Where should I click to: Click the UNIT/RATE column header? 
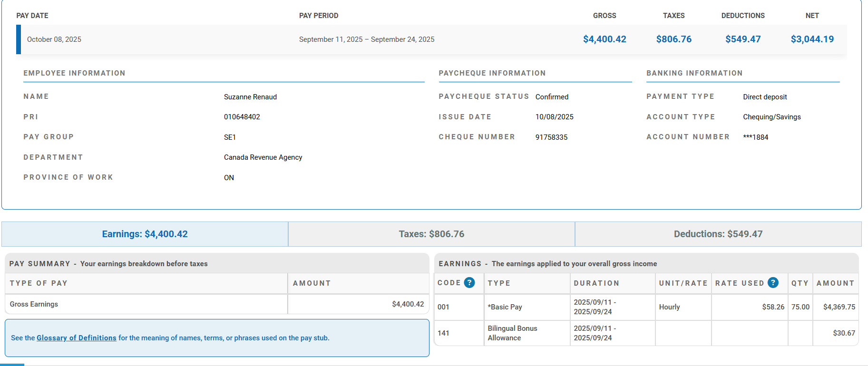click(x=683, y=283)
